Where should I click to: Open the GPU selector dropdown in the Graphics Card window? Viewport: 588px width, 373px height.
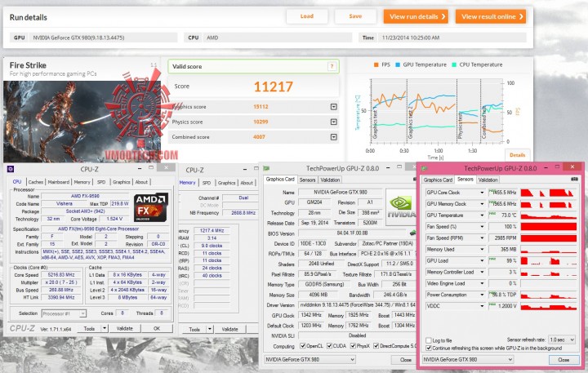coord(310,359)
